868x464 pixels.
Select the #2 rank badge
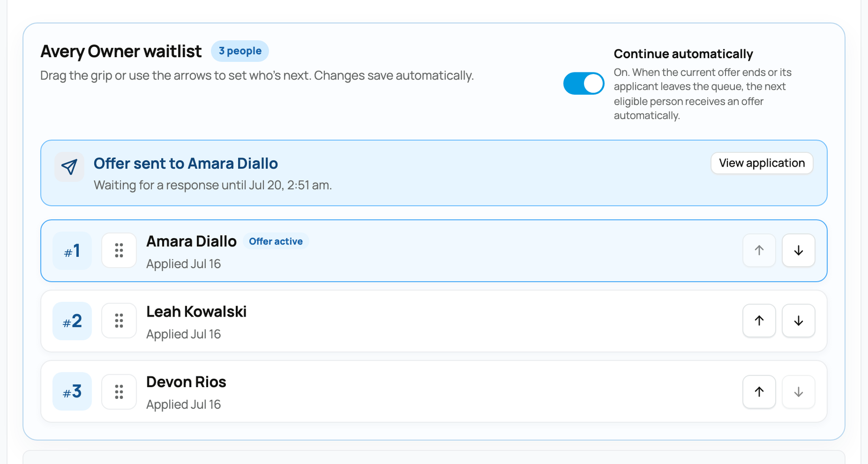(x=72, y=321)
